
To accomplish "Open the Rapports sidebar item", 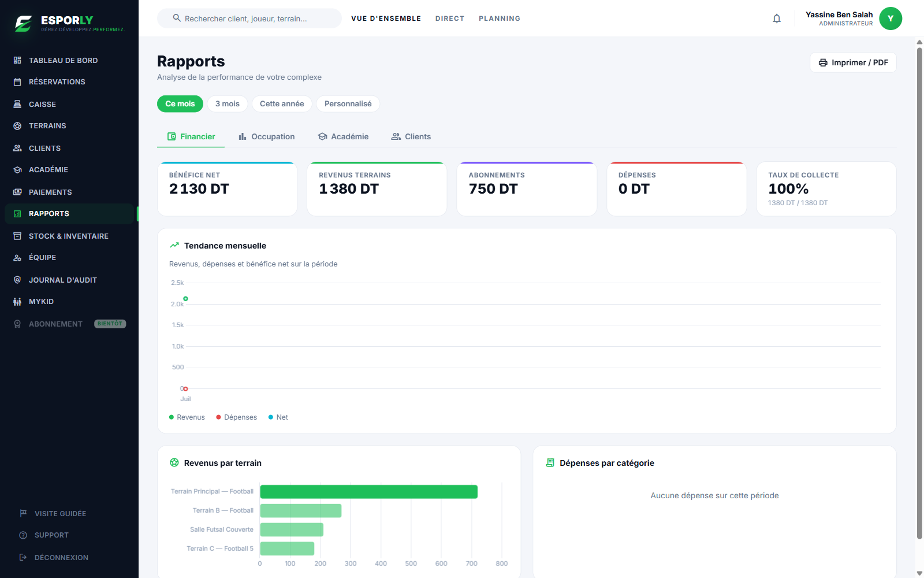I will tap(69, 214).
